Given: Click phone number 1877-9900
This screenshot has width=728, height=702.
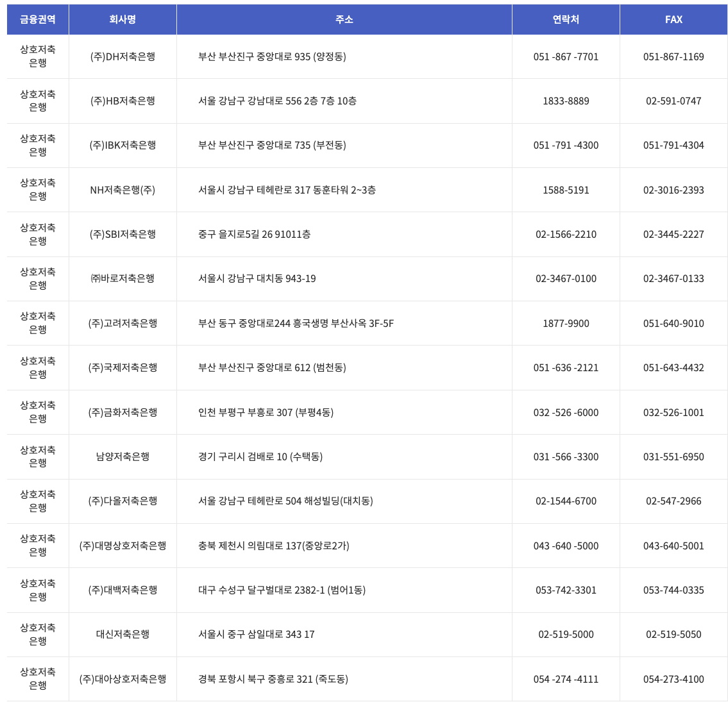Looking at the screenshot, I should point(566,323).
